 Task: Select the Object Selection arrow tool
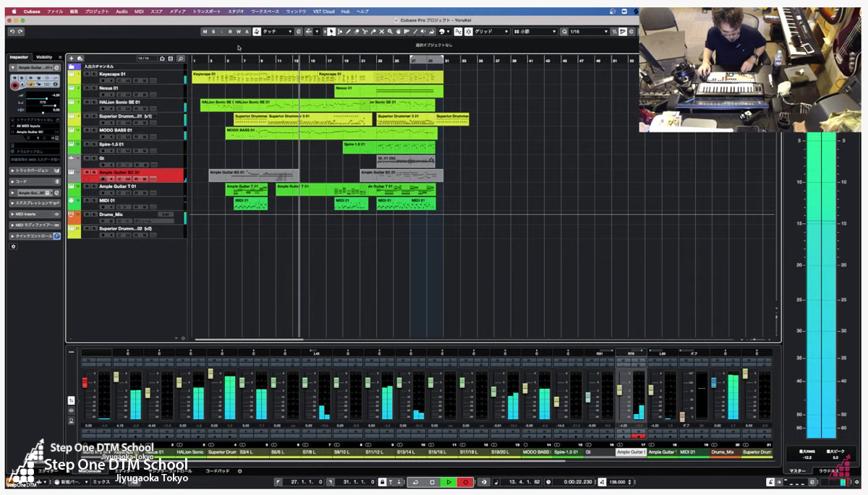pos(331,32)
